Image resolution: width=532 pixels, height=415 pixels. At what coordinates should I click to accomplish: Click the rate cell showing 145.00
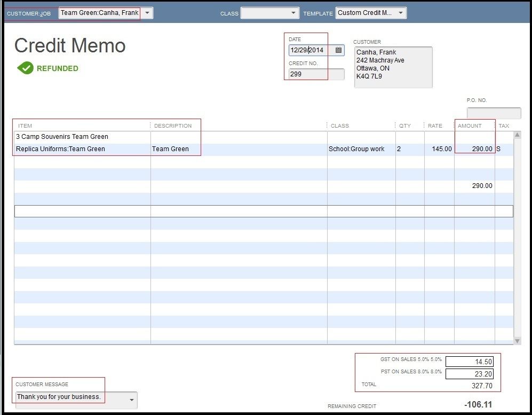click(439, 149)
